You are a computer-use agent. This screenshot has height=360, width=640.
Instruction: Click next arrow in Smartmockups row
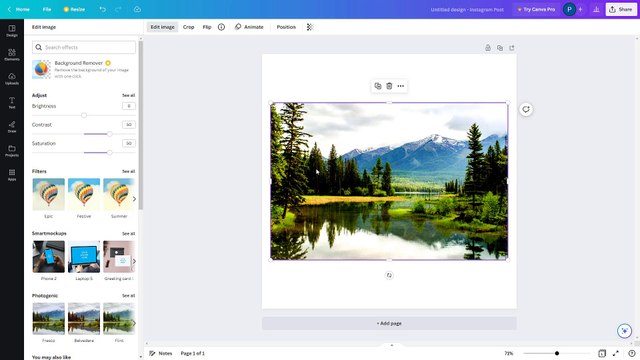click(134, 261)
